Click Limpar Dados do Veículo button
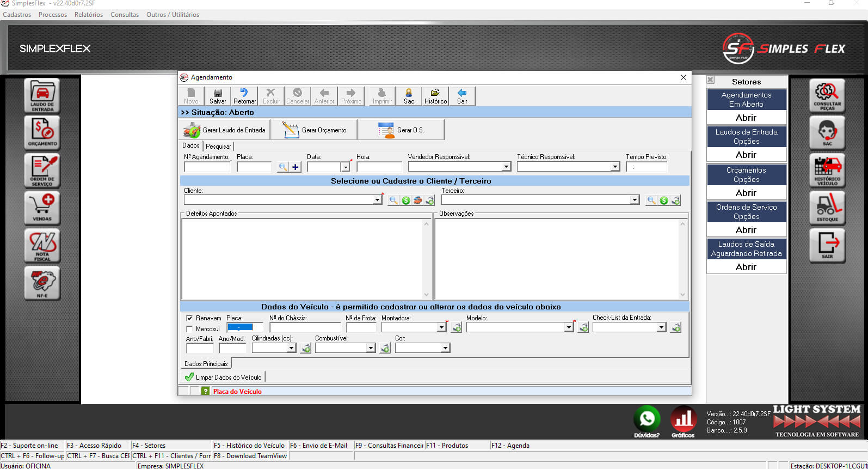Screen dimensions: 868x469 click(223, 377)
